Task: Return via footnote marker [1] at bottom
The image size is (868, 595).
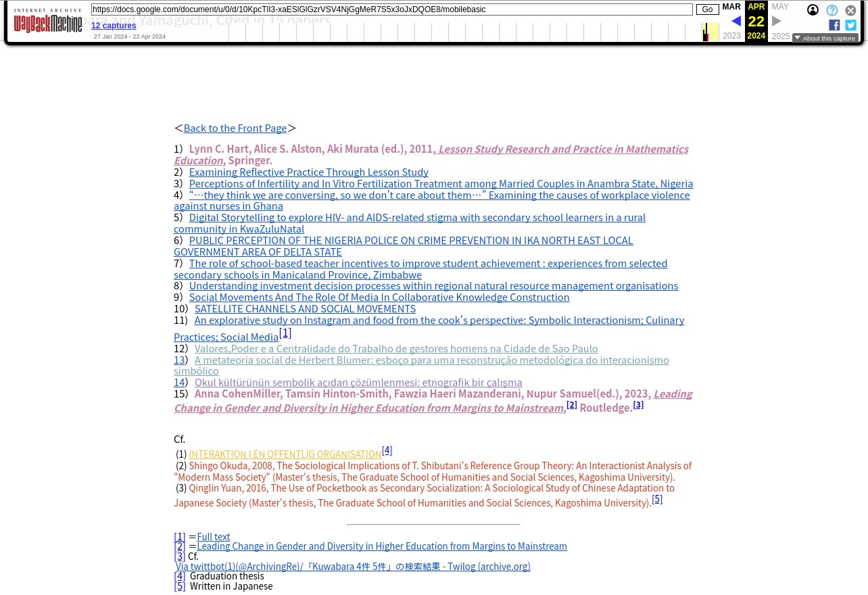Action: coord(179,537)
